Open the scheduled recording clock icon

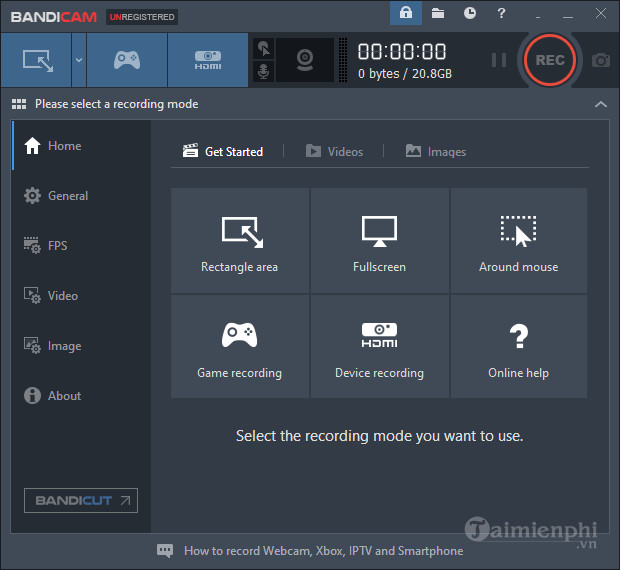470,13
